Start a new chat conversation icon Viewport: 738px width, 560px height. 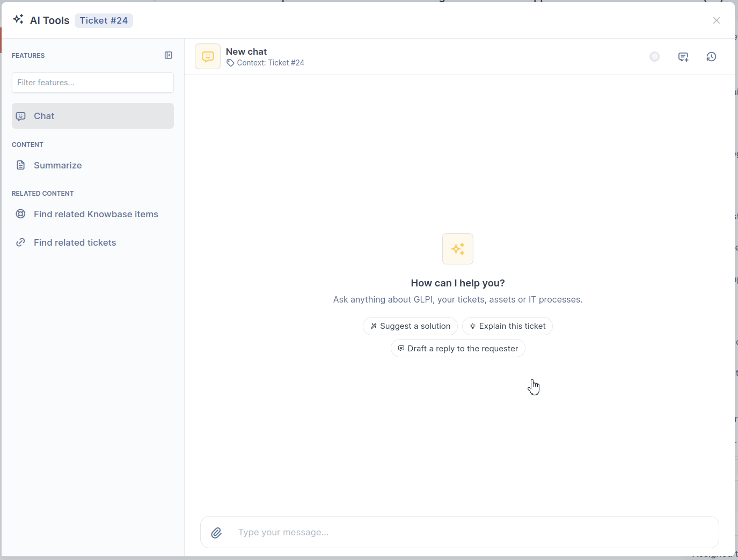[683, 57]
